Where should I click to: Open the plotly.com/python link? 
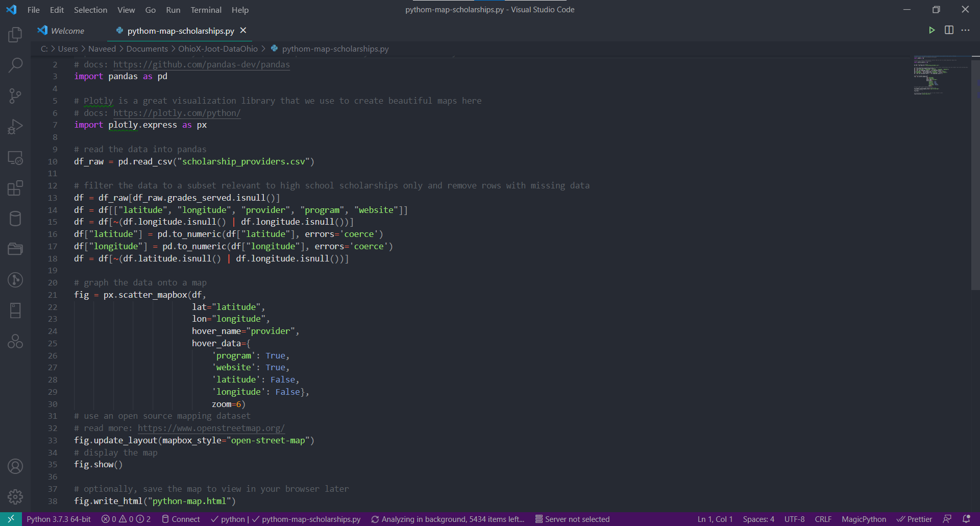click(177, 113)
